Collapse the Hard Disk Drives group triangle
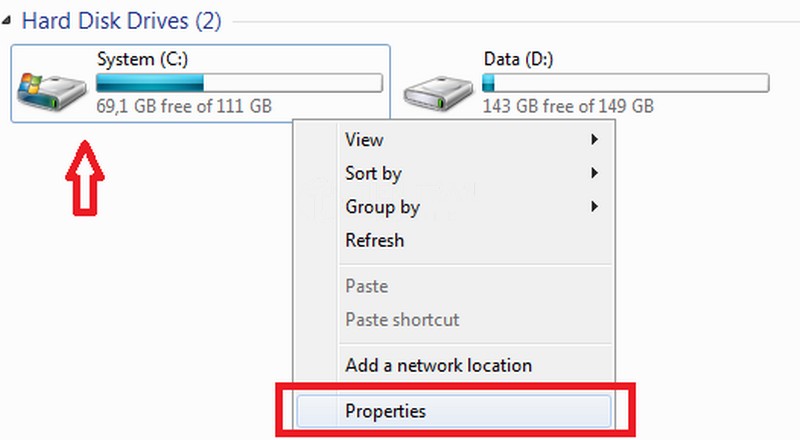800x440 pixels. 9,21
